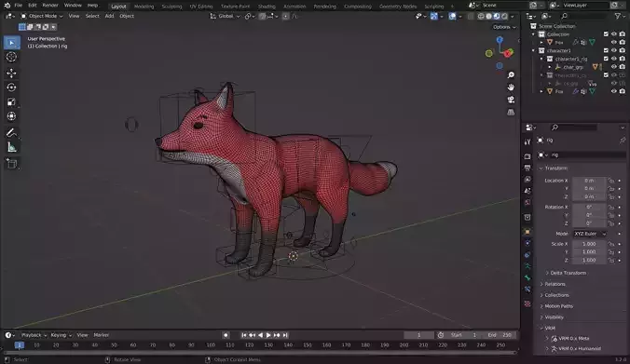
Task: Jump to the animation start frame
Action: pos(244,335)
